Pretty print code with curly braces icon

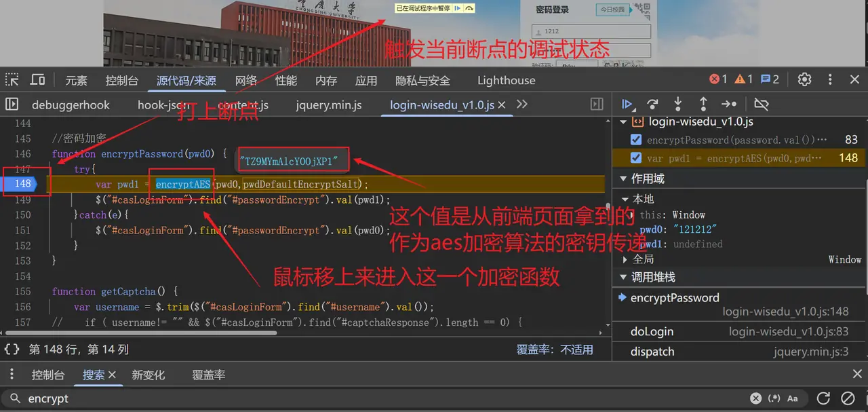coord(12,350)
